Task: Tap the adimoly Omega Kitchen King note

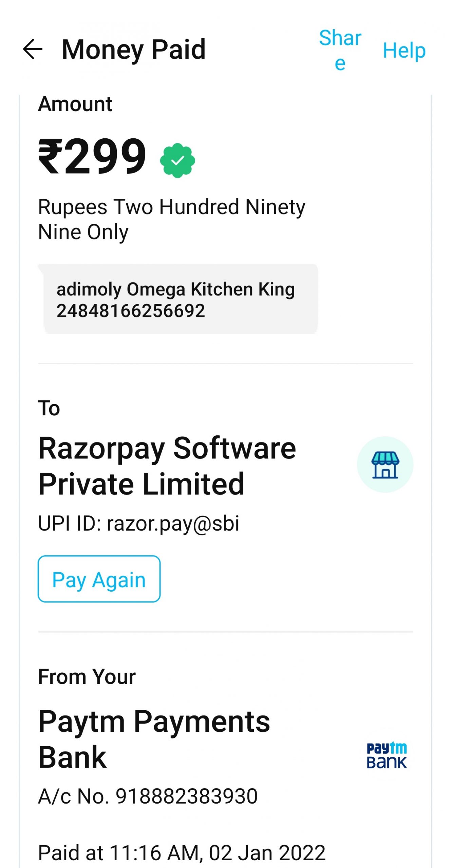Action: pos(175,289)
